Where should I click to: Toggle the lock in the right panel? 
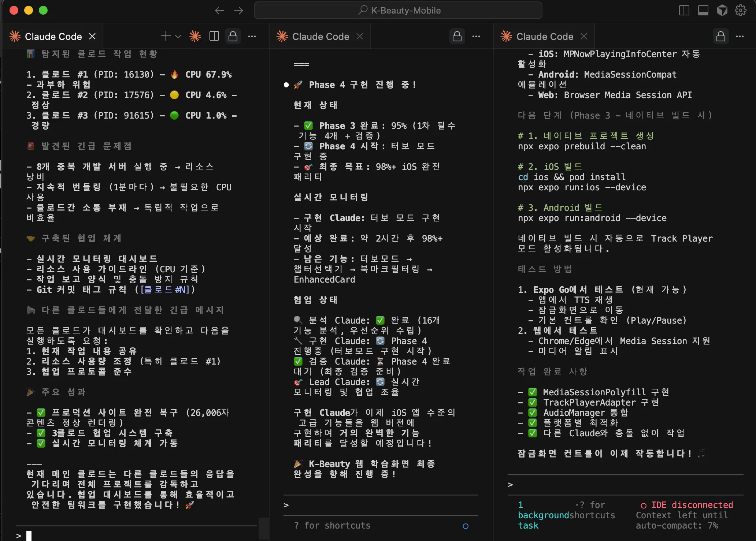tap(721, 36)
